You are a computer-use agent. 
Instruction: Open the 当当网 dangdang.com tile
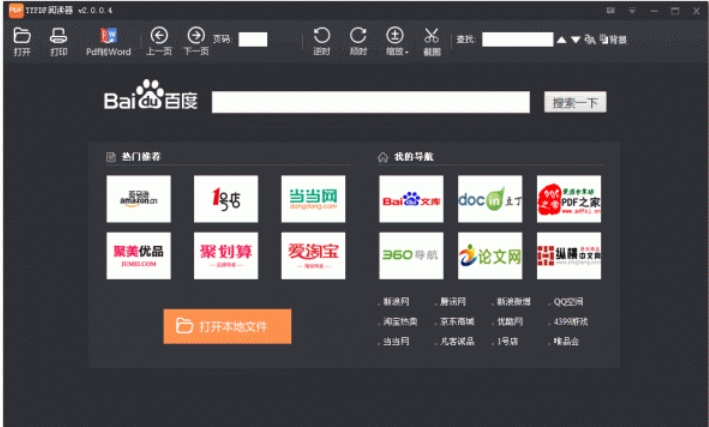[x=313, y=199]
